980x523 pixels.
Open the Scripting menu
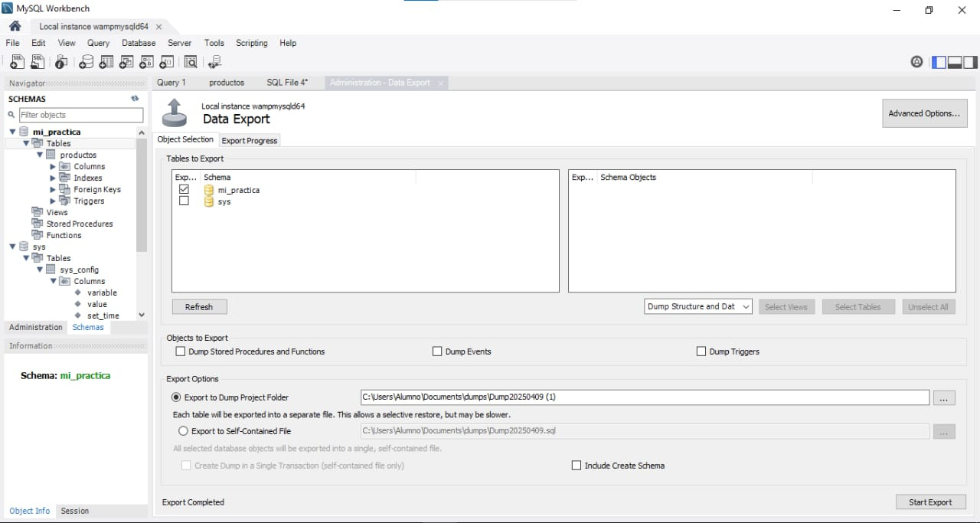point(251,43)
